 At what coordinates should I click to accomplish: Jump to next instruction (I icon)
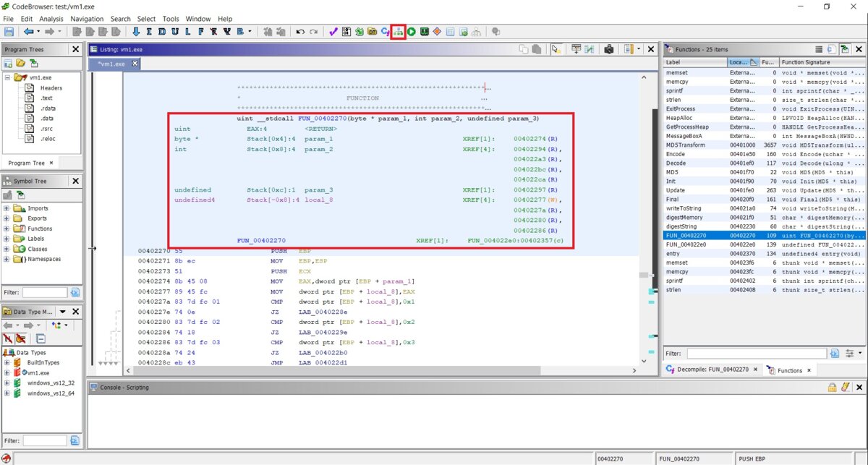pos(150,32)
